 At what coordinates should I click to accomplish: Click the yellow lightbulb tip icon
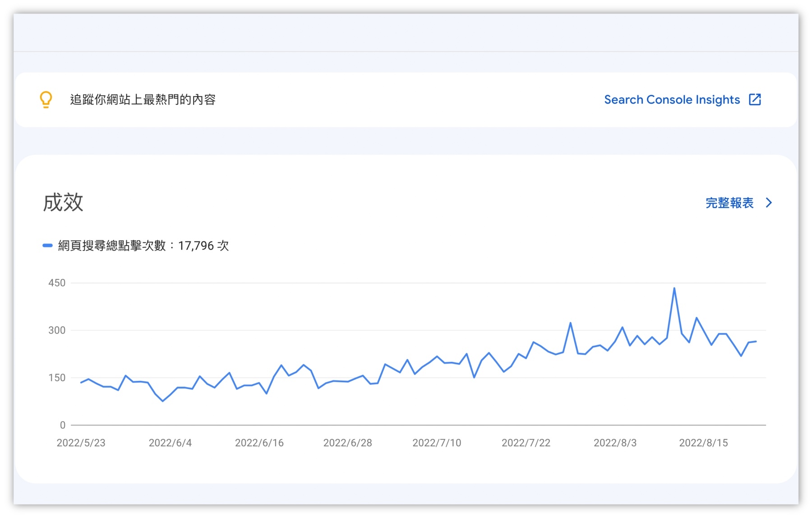tap(46, 99)
